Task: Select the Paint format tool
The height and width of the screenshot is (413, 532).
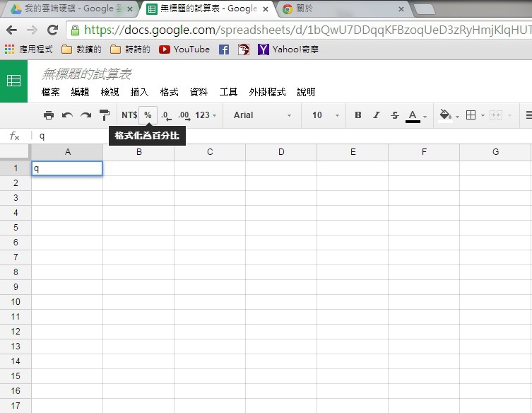Action: (x=104, y=115)
